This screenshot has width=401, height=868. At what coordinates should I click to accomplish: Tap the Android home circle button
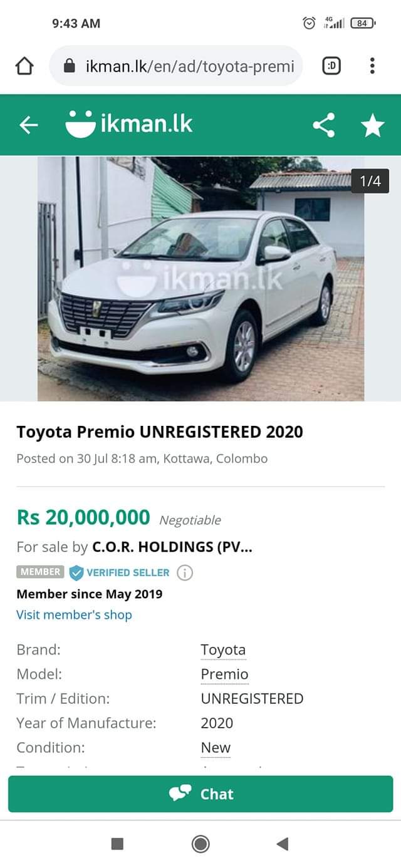(200, 844)
